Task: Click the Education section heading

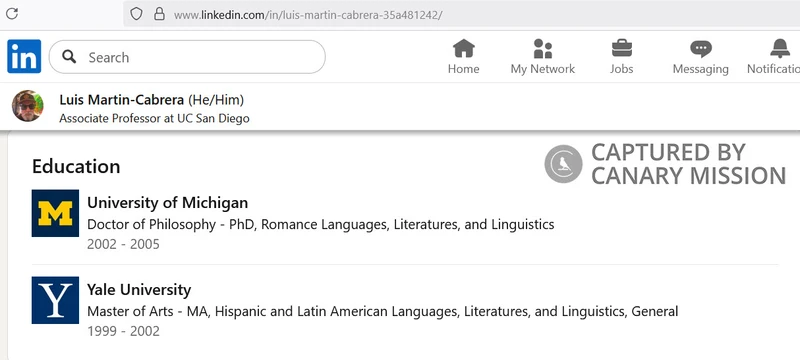Action: 76,166
